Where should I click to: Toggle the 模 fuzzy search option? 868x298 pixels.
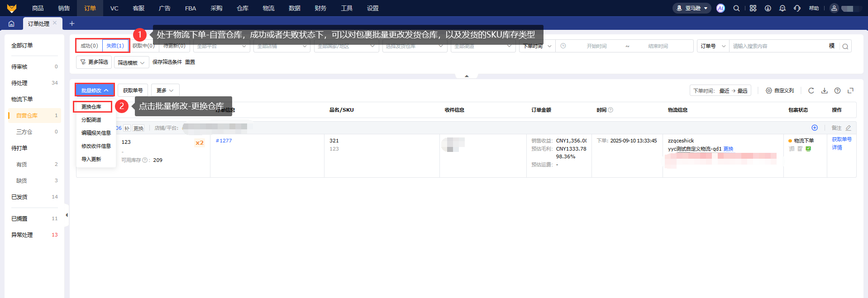coord(832,46)
